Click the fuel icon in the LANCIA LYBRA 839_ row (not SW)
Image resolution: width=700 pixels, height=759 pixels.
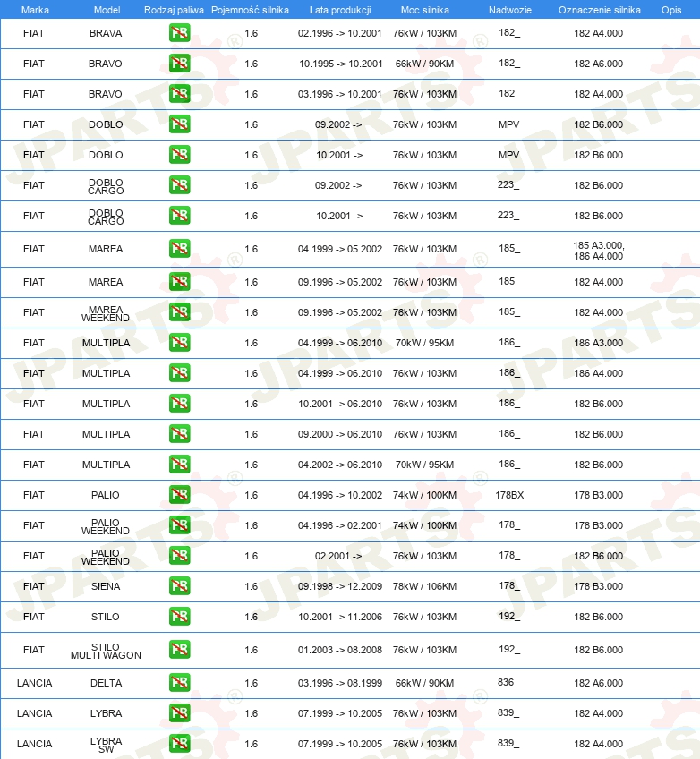point(180,713)
